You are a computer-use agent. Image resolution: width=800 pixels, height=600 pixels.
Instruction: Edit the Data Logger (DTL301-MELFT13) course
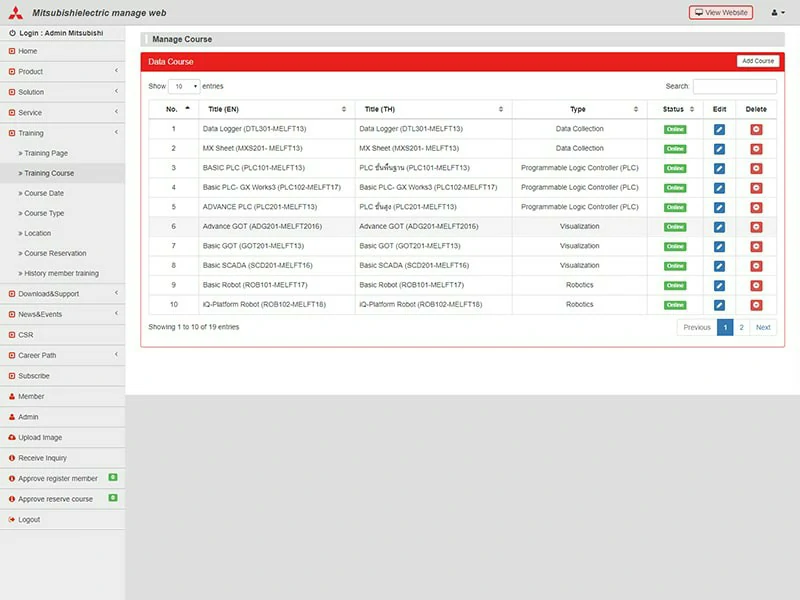pos(719,130)
